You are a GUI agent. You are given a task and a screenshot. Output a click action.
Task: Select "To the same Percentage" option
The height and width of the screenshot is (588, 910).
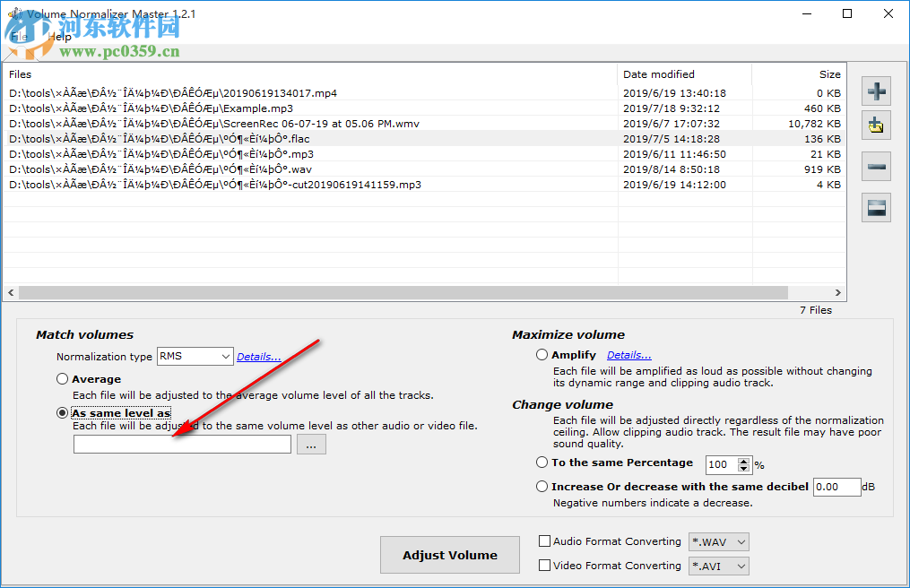[x=542, y=463]
